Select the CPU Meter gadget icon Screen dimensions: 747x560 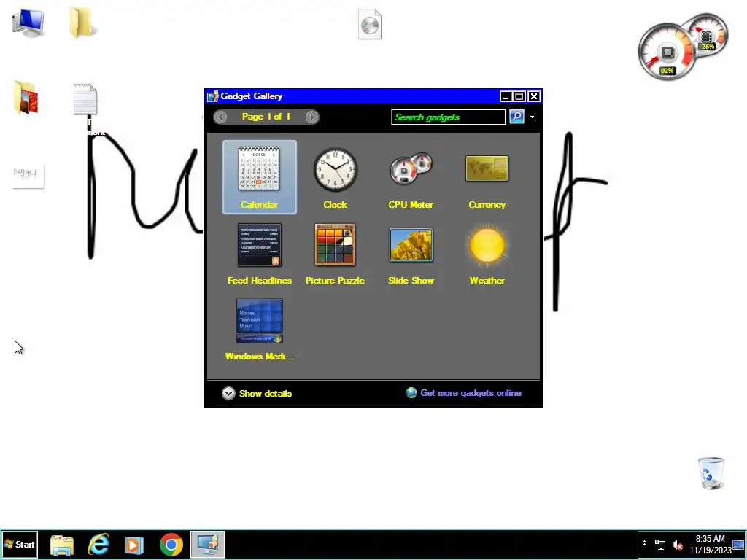click(x=411, y=168)
